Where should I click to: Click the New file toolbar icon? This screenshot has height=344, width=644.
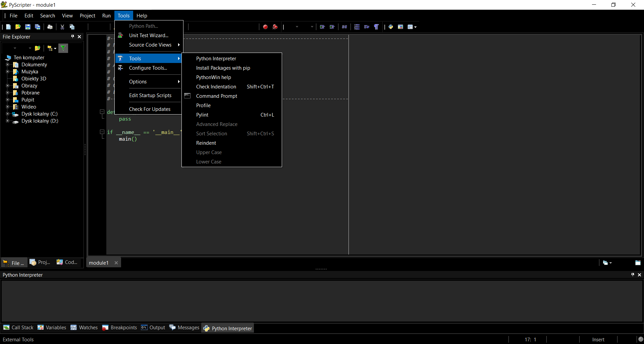pyautogui.click(x=8, y=27)
